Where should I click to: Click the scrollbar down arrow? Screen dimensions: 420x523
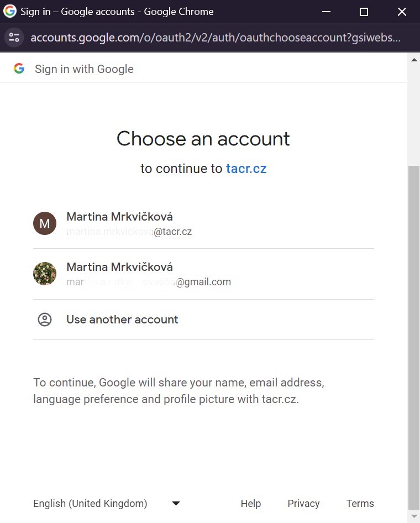[x=414, y=516]
